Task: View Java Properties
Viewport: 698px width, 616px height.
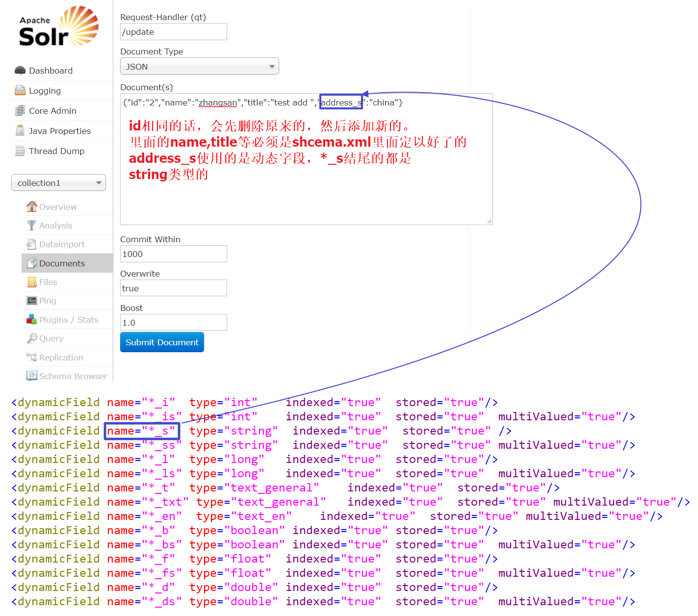Action: tap(60, 131)
